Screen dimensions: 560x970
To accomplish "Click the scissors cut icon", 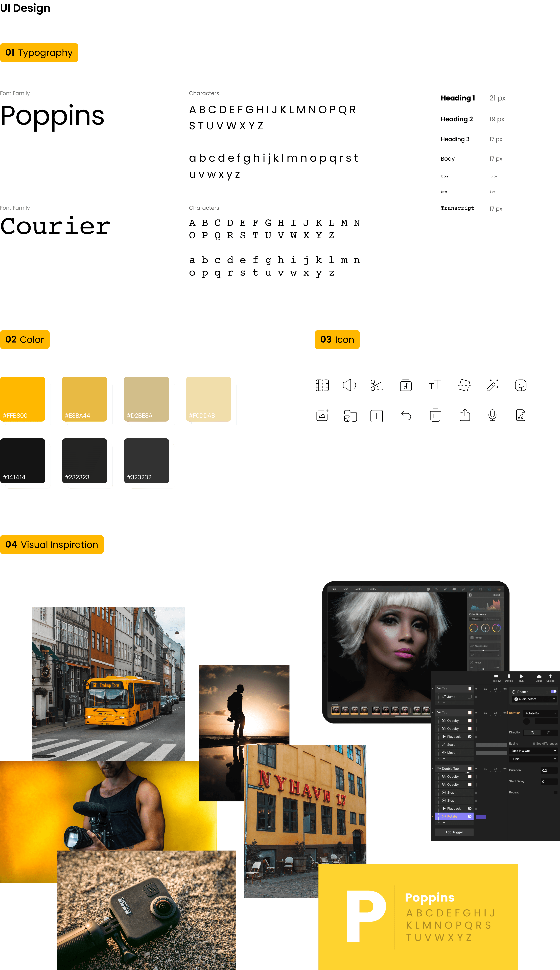I will (376, 385).
